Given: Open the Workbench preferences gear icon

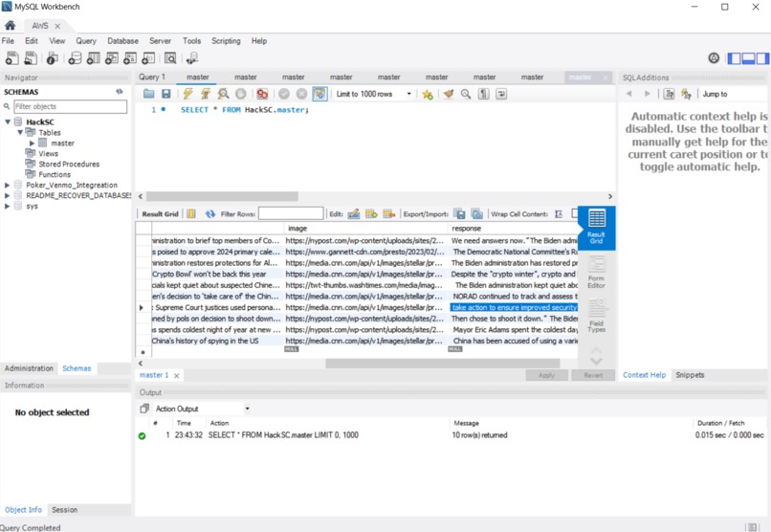Looking at the screenshot, I should click(714, 58).
